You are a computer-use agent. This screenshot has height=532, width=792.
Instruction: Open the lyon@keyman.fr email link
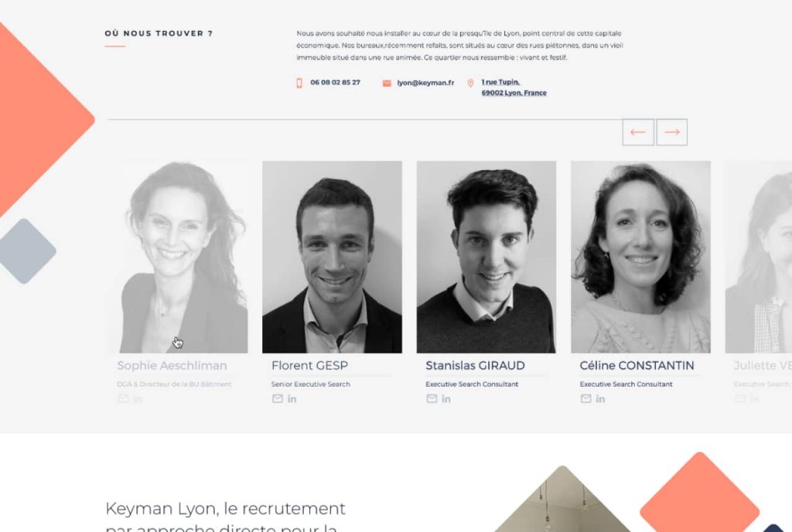(425, 83)
